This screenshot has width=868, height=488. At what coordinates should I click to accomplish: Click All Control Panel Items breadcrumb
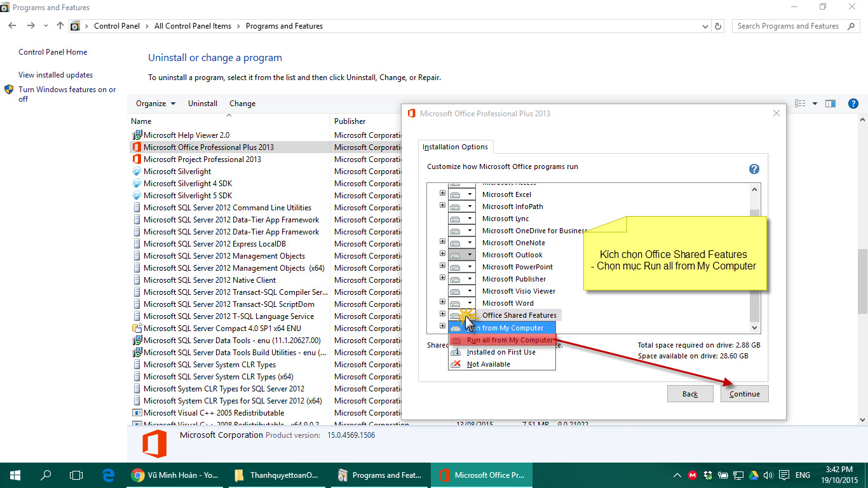[193, 26]
